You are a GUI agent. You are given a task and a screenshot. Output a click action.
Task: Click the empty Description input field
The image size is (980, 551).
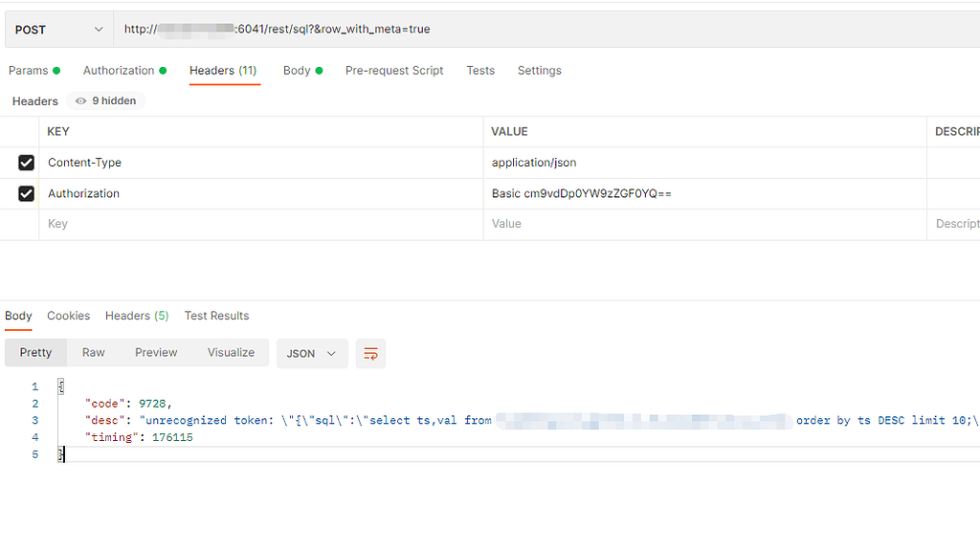click(954, 224)
